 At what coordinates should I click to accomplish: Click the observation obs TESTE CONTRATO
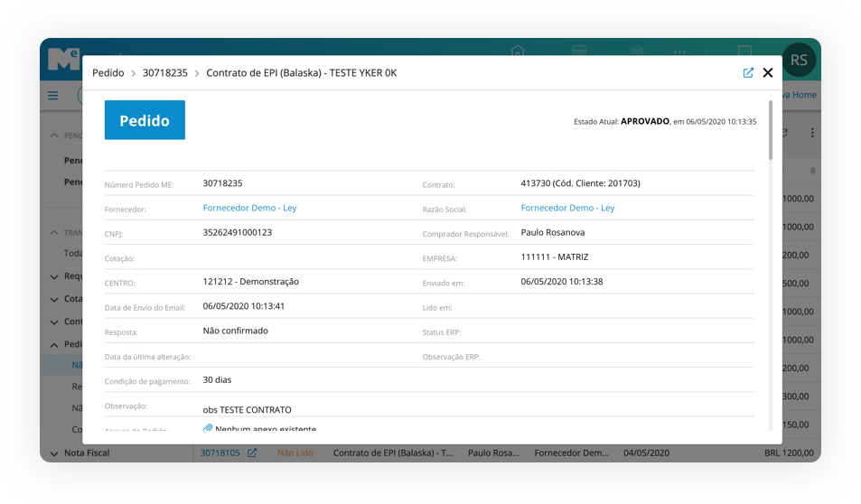248,410
